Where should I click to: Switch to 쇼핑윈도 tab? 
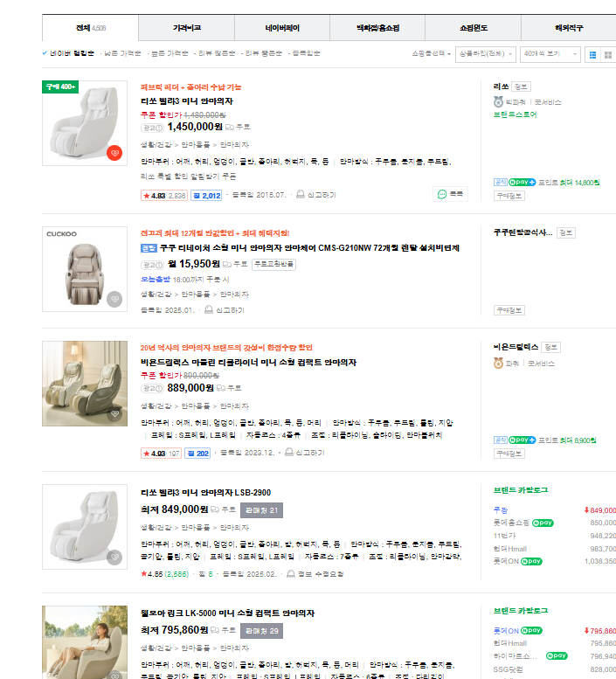pyautogui.click(x=474, y=28)
